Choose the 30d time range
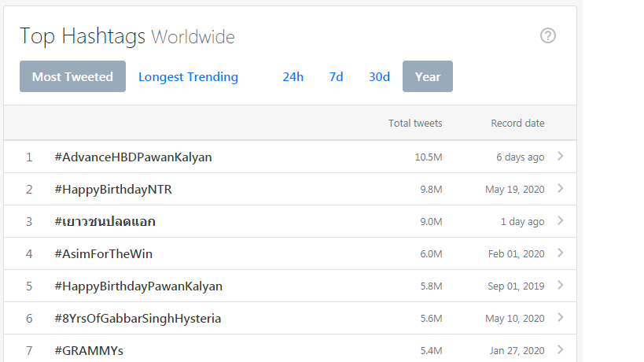 379,77
